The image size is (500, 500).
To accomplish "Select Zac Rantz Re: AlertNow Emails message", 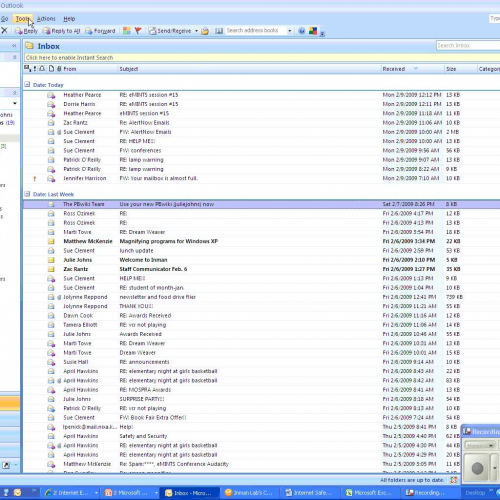I will [x=262, y=123].
